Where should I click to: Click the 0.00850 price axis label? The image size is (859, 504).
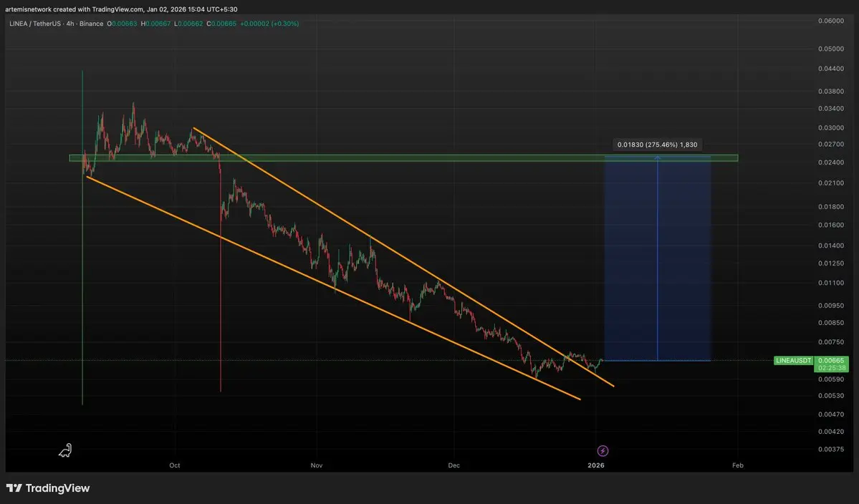pyautogui.click(x=831, y=322)
